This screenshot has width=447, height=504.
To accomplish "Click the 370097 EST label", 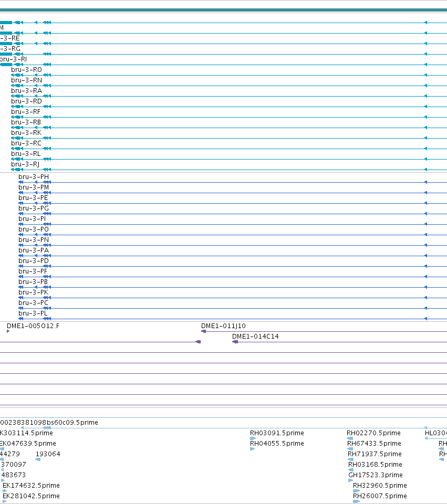I will [x=14, y=465].
